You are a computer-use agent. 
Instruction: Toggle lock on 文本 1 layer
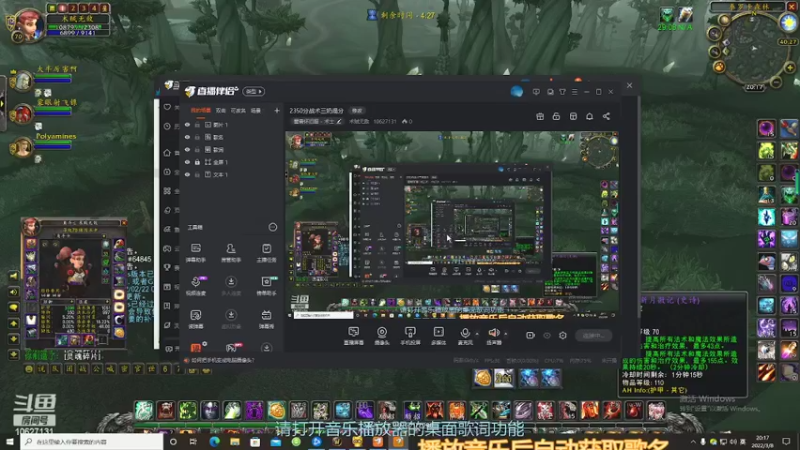[197, 174]
